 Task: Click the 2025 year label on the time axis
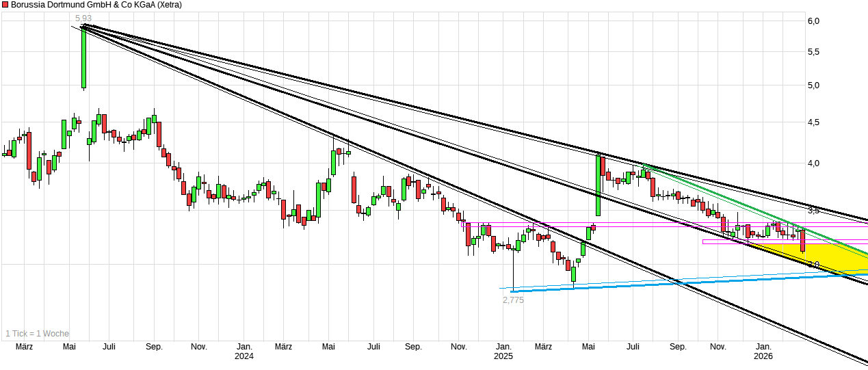(x=503, y=356)
